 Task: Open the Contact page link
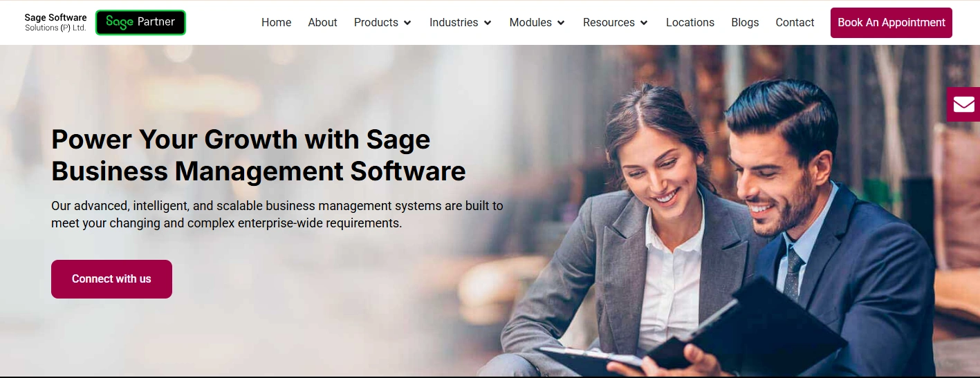pos(795,22)
